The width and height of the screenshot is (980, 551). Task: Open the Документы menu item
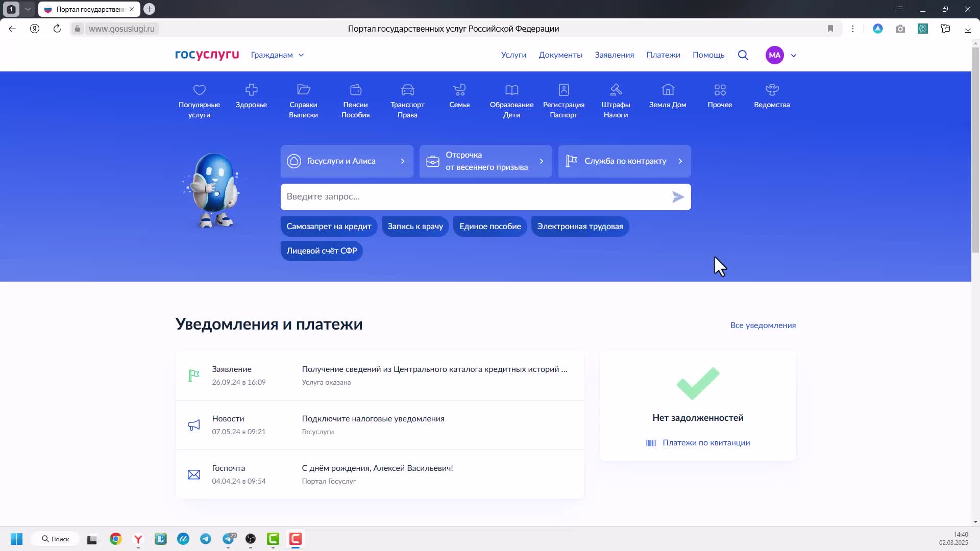pyautogui.click(x=560, y=55)
